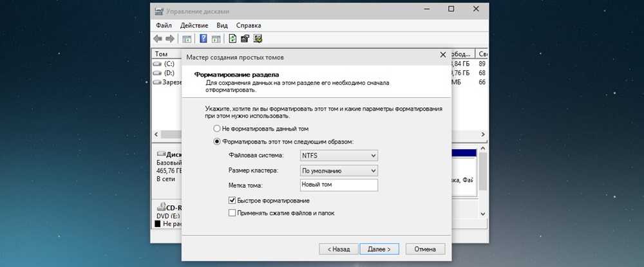Viewport: 644px width, 267px height.
Task: Open the "Действие" menu
Action: tap(194, 25)
